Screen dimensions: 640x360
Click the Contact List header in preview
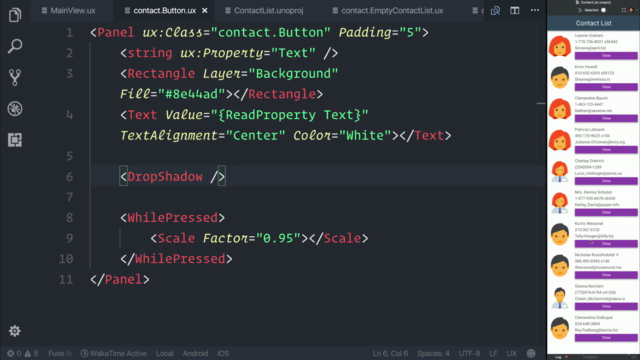click(x=593, y=23)
